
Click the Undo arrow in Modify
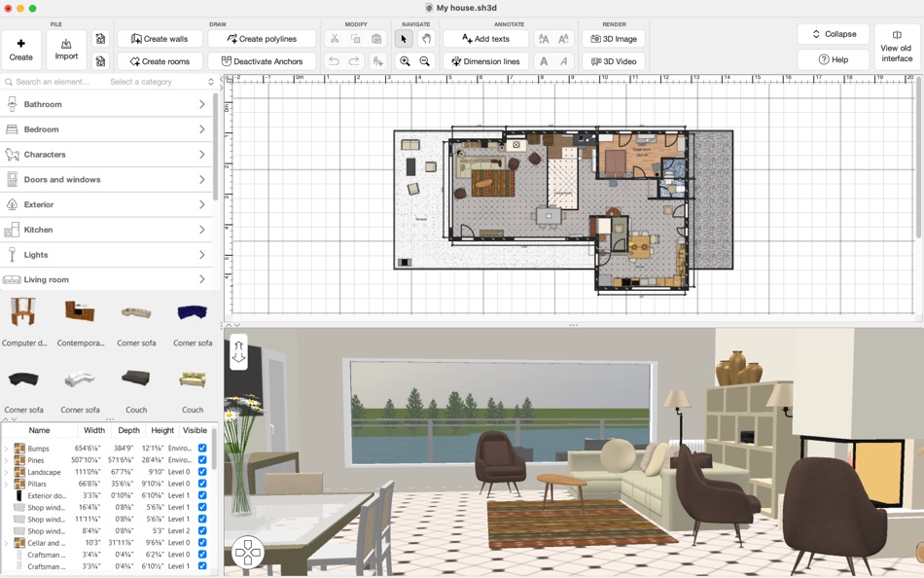pyautogui.click(x=334, y=60)
